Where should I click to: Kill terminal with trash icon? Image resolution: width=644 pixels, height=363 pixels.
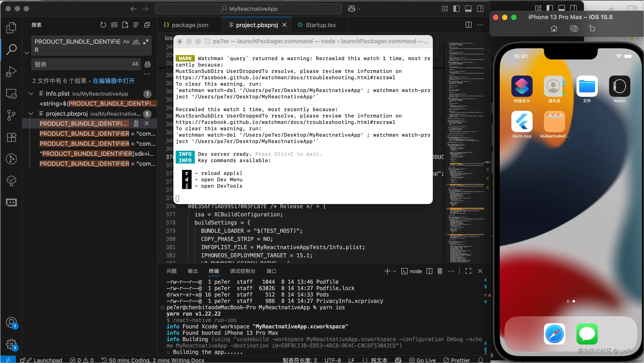(x=440, y=271)
